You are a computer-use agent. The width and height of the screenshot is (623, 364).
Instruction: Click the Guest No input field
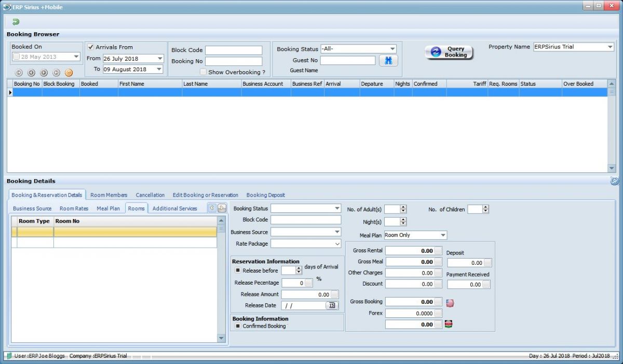coord(348,60)
